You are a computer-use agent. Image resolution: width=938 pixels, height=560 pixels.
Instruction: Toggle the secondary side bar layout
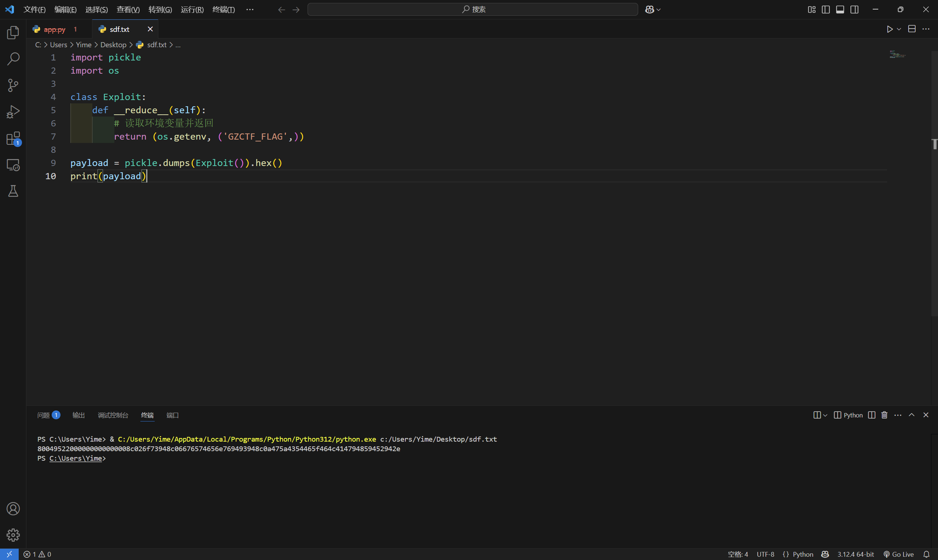(854, 10)
